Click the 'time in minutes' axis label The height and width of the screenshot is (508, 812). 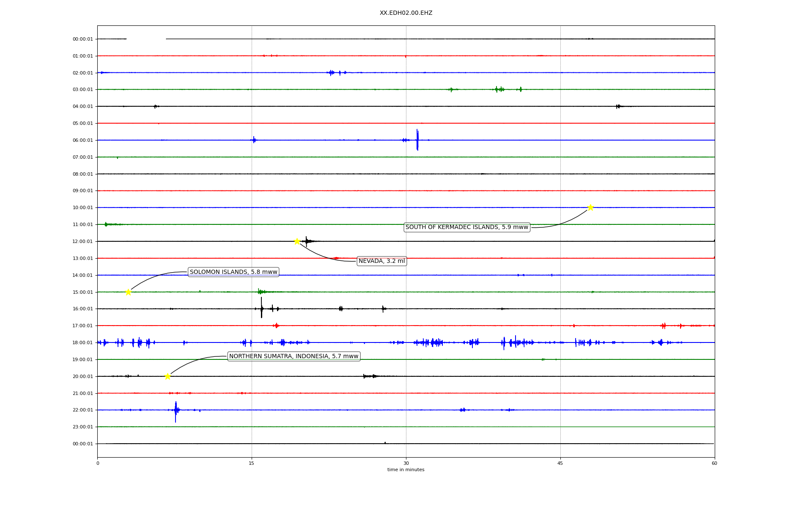[406, 470]
